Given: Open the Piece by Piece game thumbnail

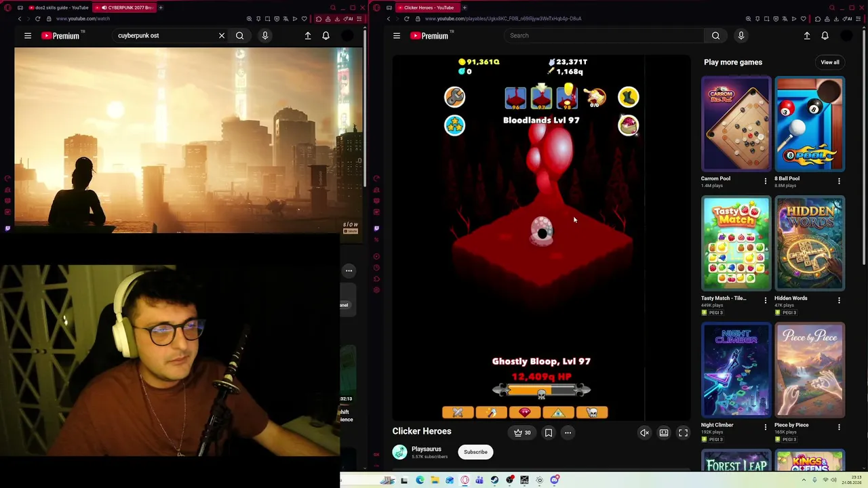Looking at the screenshot, I should [810, 370].
